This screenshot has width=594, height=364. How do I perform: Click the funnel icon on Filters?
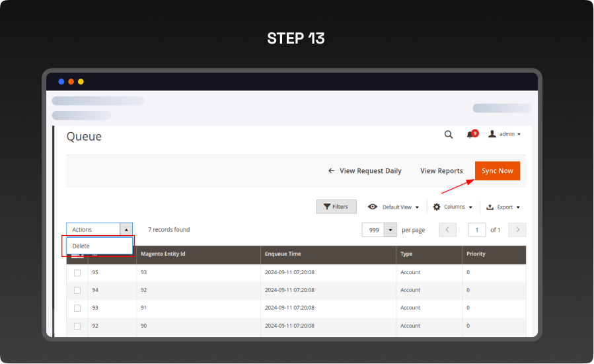[326, 207]
